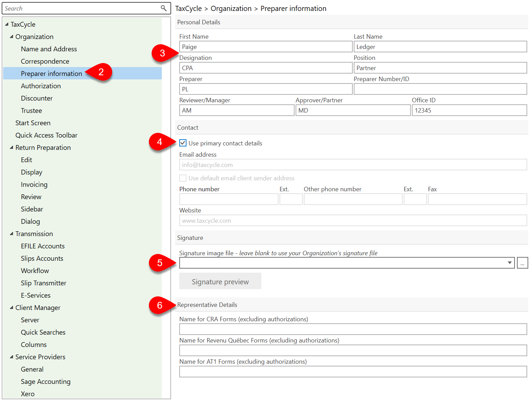The width and height of the screenshot is (532, 401).
Task: Click the Phone number field
Action: coord(229,199)
